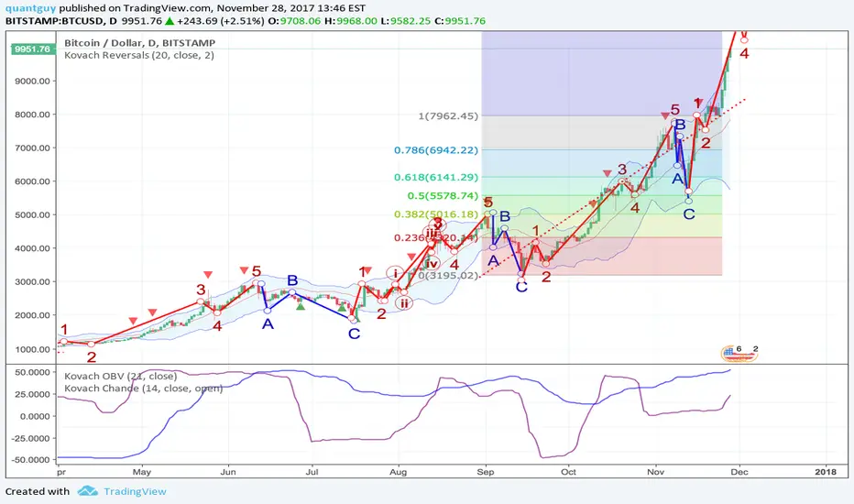The image size is (854, 504).
Task: Click the Sep label on the time axis
Action: click(x=486, y=472)
